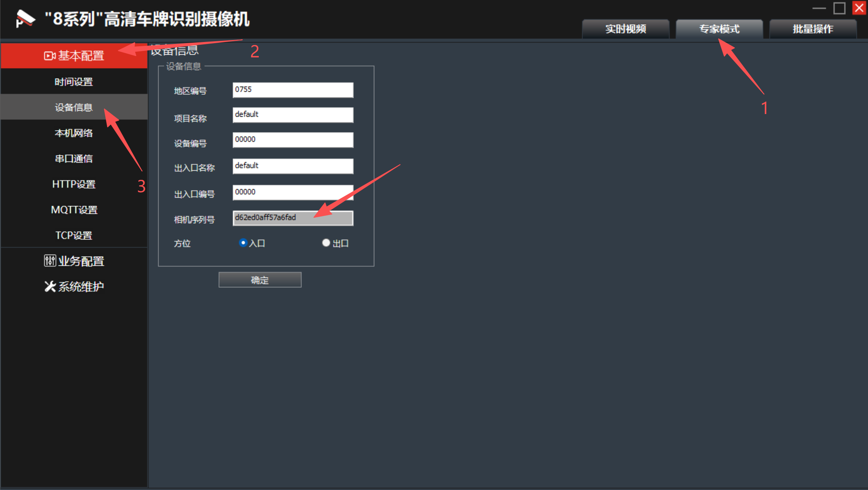Expand the 业务配置 section
Image resolution: width=868 pixels, height=490 pixels.
coord(74,261)
